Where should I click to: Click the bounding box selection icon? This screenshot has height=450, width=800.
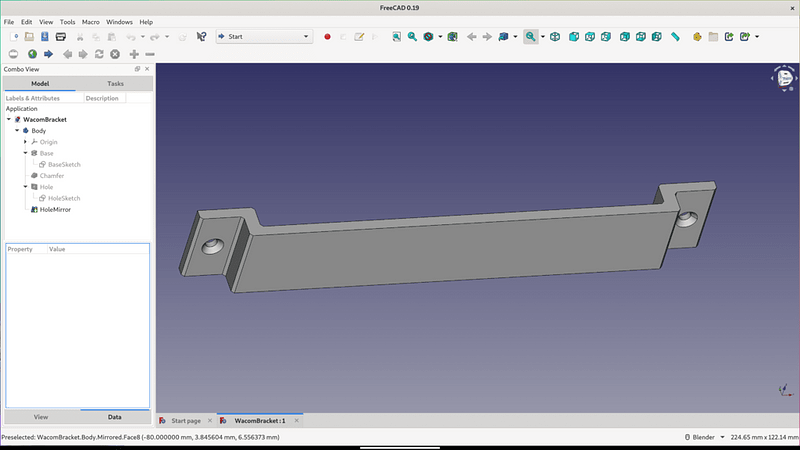pyautogui.click(x=453, y=37)
